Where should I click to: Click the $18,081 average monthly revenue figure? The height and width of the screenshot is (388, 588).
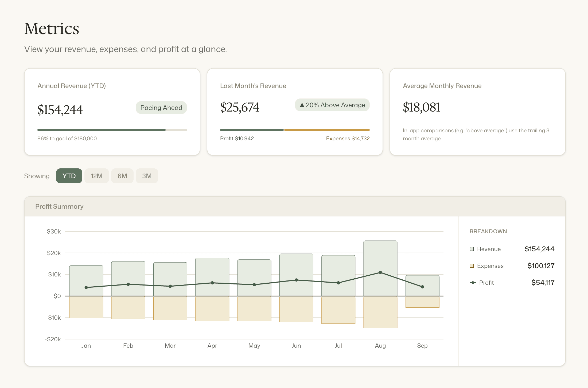422,107
